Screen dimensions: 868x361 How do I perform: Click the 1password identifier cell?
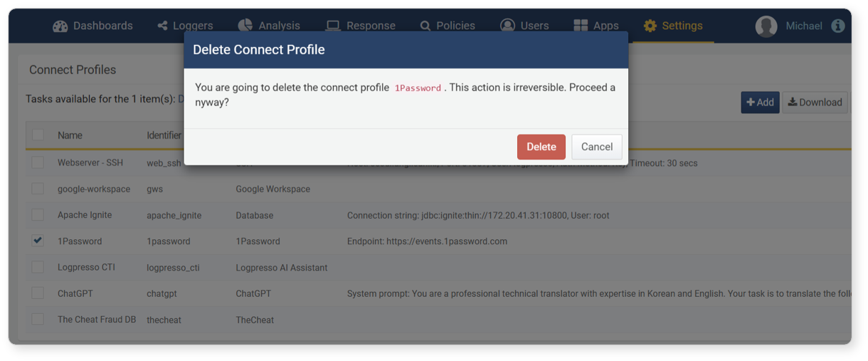(x=169, y=241)
